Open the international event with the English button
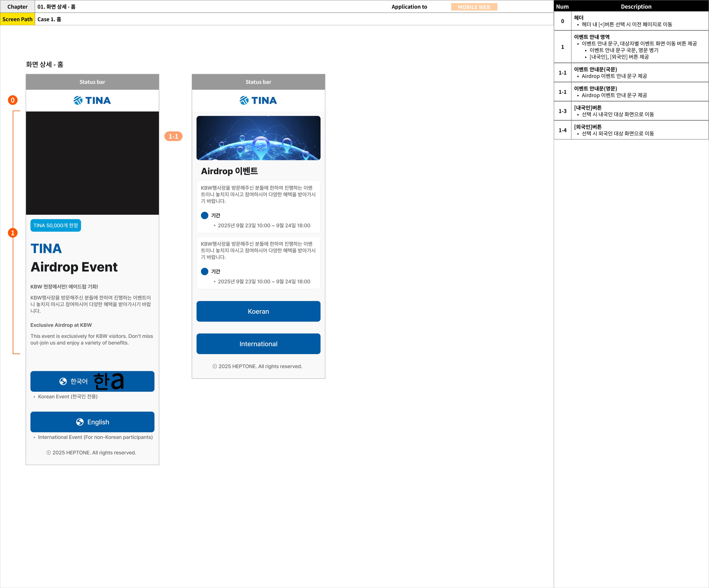This screenshot has width=709, height=588. [93, 422]
